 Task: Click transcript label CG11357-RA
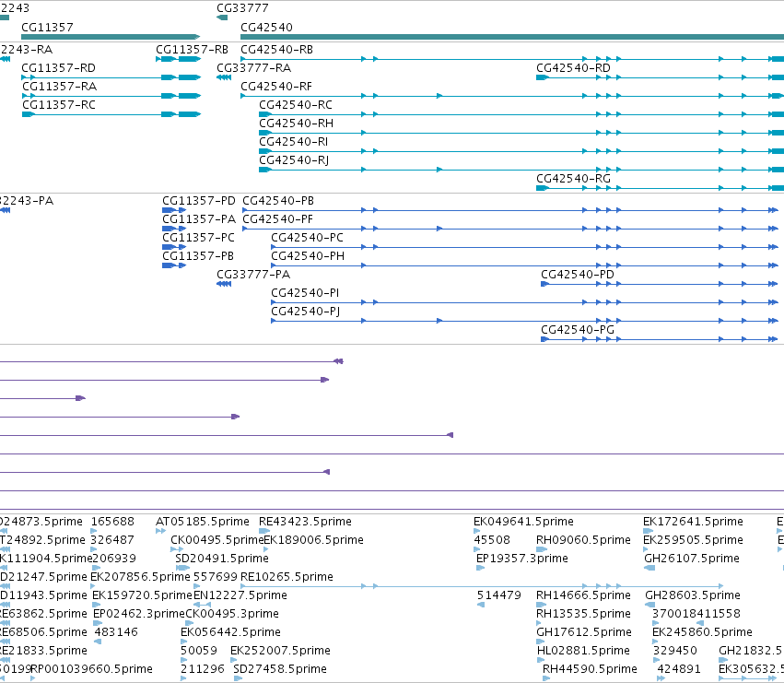click(x=60, y=87)
